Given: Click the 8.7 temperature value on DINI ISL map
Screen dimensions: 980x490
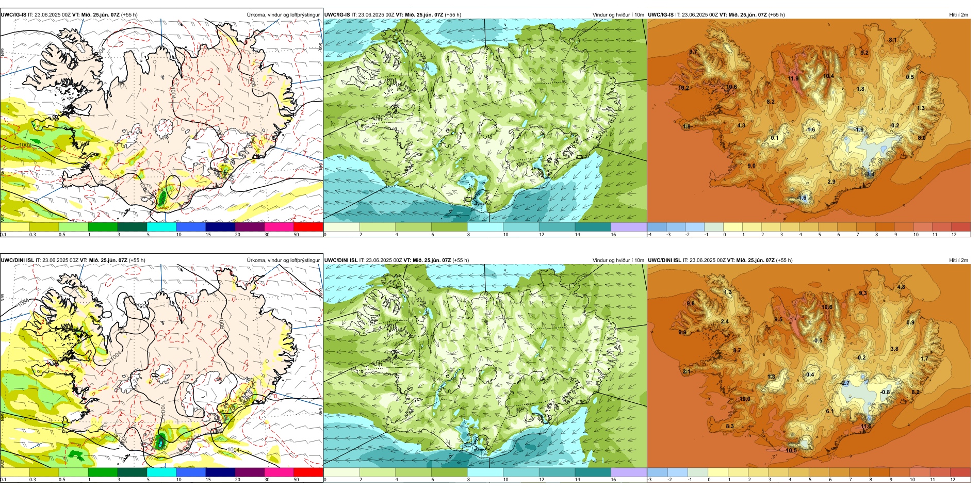Looking at the screenshot, I should pos(737,351).
